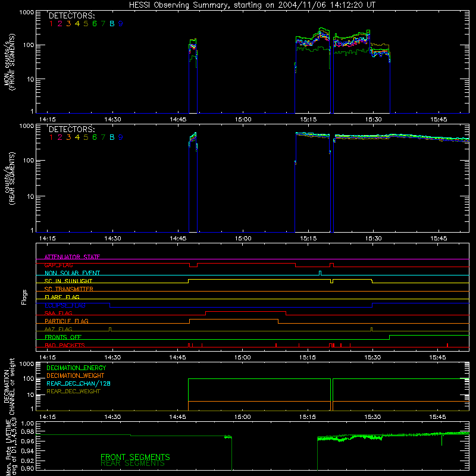Click DETECTORS: legend heading in rear segments panel
Image resolution: width=476 pixels, height=476 pixels.
tap(71, 129)
